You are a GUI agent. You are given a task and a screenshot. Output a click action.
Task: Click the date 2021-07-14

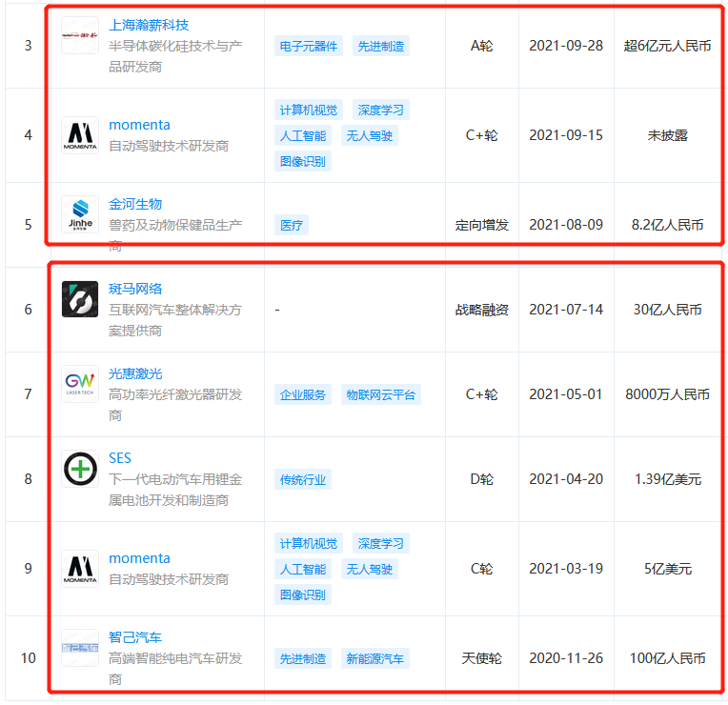coord(566,310)
